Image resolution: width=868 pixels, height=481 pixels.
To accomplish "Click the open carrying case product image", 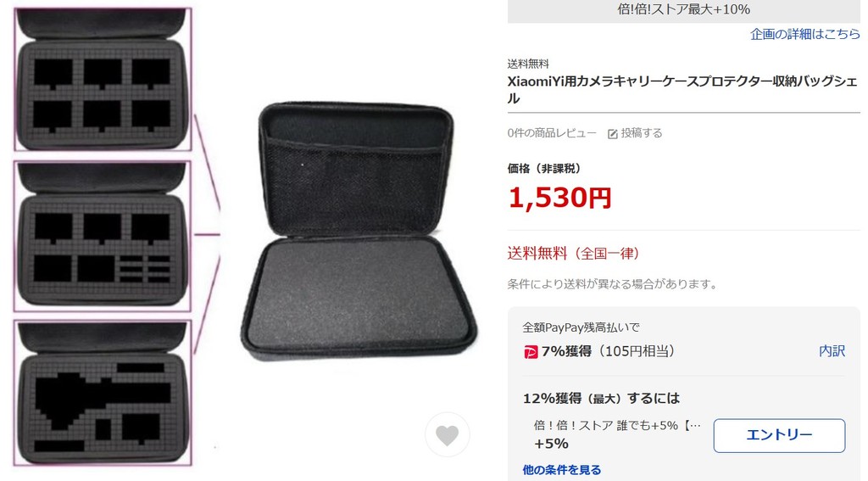I will click(x=359, y=230).
